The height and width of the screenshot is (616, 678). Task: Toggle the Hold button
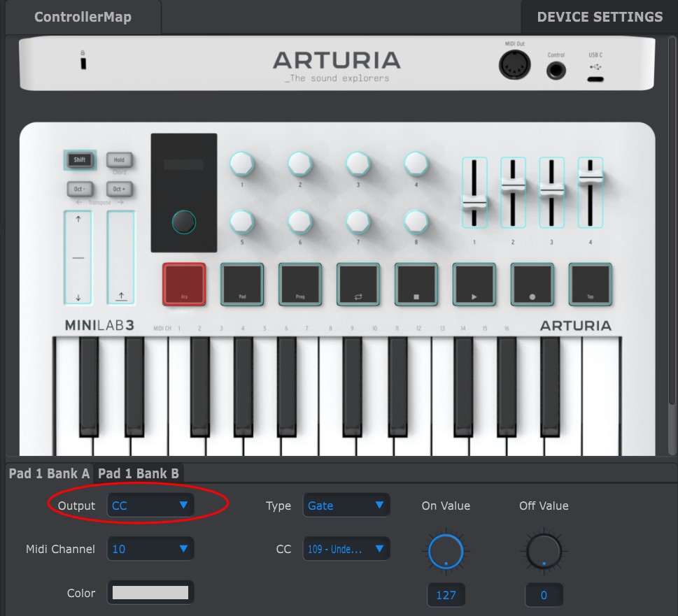119,160
